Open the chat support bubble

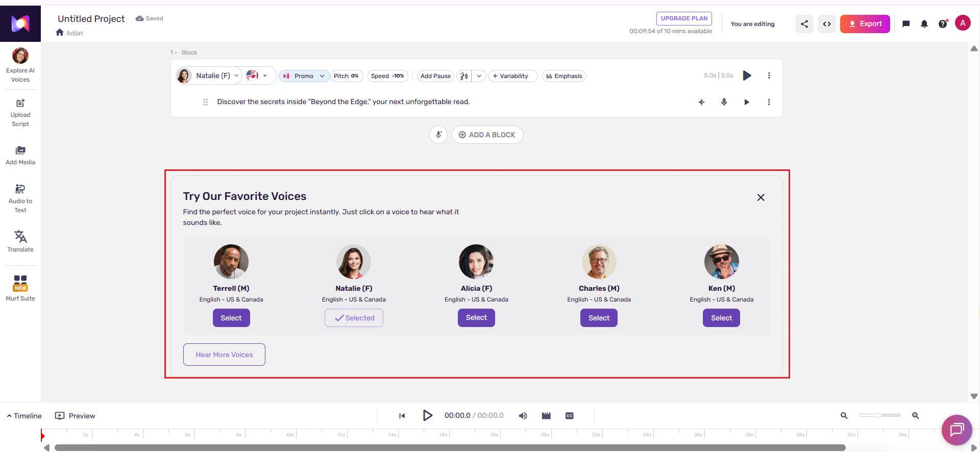(x=957, y=430)
